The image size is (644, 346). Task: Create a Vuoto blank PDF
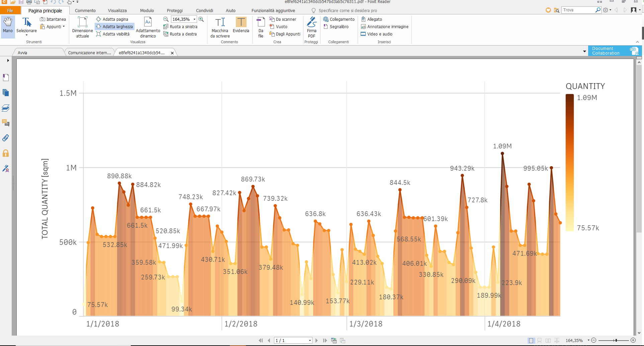click(x=278, y=26)
